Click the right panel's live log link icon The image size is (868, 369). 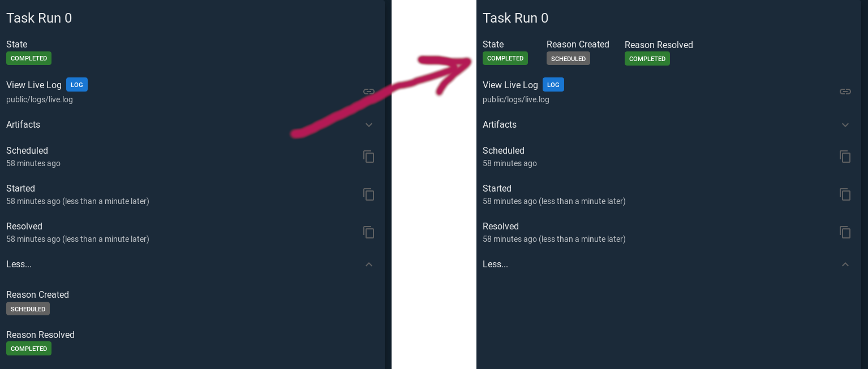[x=845, y=91]
